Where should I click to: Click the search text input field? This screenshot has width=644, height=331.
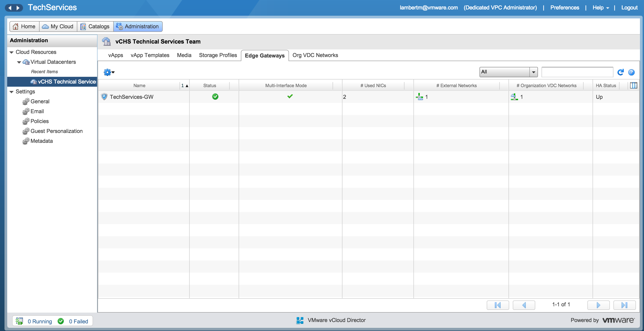(577, 72)
